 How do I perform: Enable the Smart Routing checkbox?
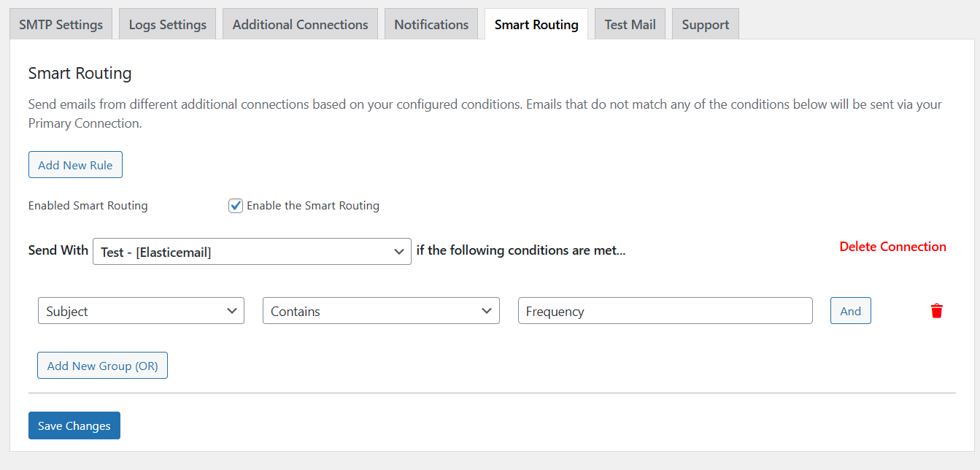(235, 205)
